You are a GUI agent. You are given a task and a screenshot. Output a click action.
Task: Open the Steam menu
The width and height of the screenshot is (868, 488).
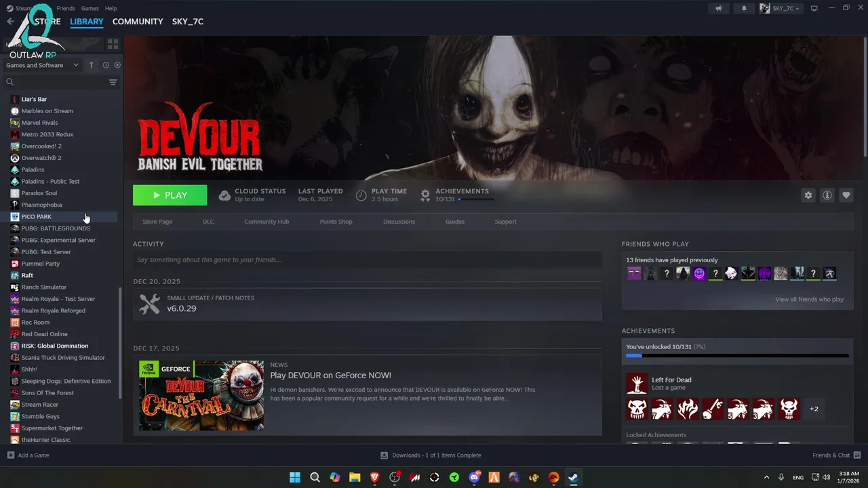(x=23, y=8)
